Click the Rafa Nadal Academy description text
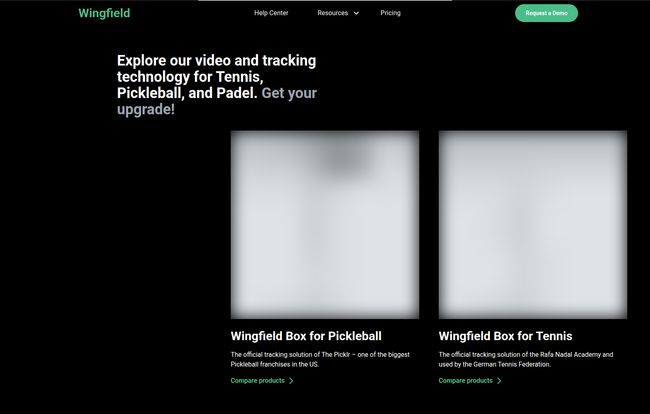This screenshot has height=414, width=650. tap(525, 359)
